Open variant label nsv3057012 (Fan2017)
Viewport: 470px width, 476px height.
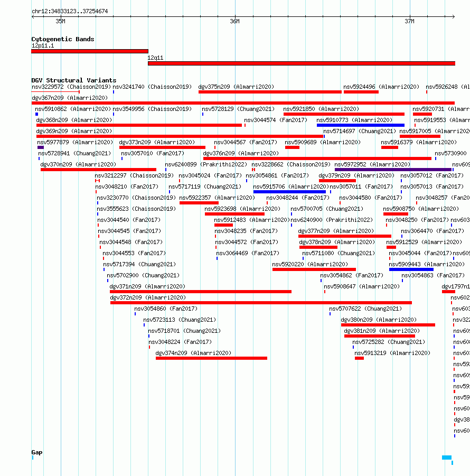[432, 176]
